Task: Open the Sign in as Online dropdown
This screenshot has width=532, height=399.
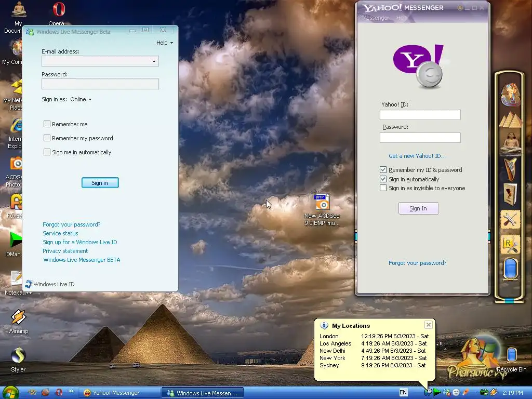Action: pyautogui.click(x=81, y=99)
